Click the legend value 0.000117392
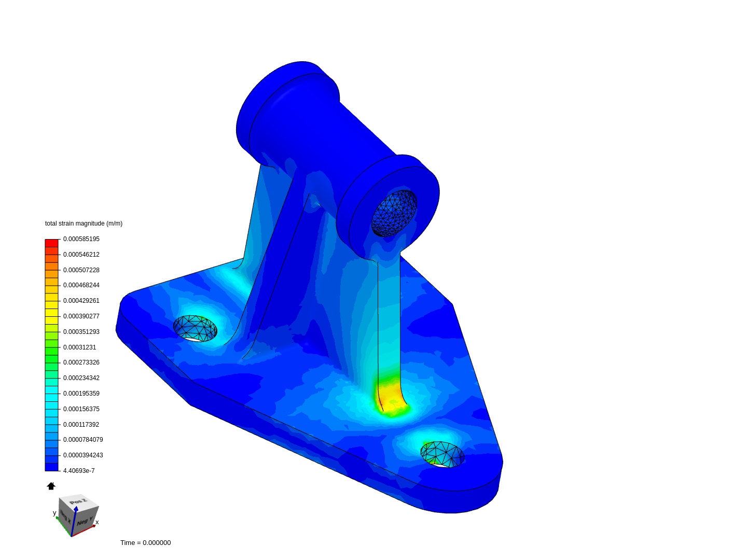This screenshot has width=747, height=560. click(x=81, y=425)
